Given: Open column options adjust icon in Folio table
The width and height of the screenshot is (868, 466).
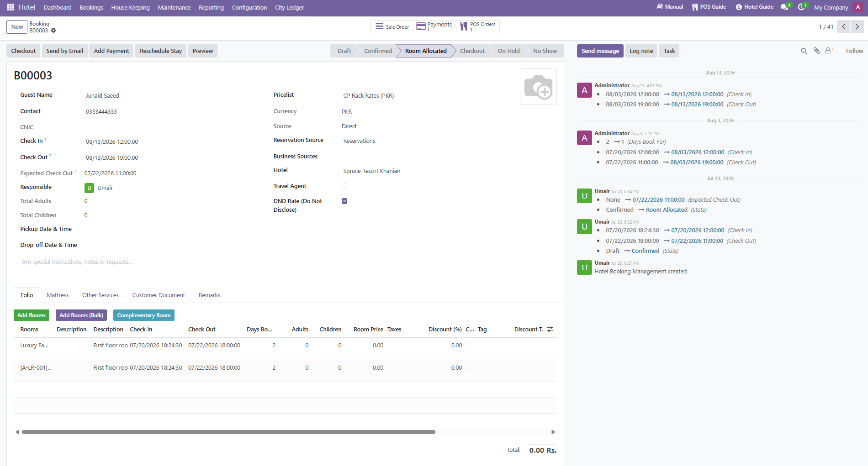Looking at the screenshot, I should coord(550,329).
